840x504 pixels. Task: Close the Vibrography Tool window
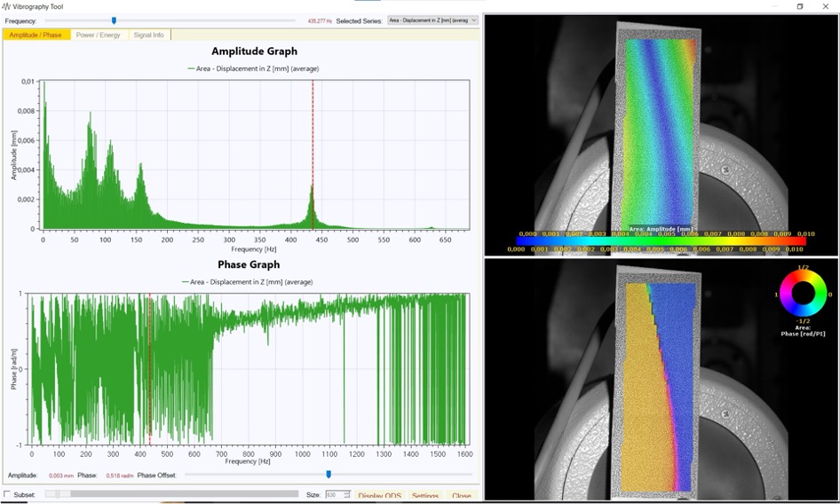pyautogui.click(x=828, y=6)
